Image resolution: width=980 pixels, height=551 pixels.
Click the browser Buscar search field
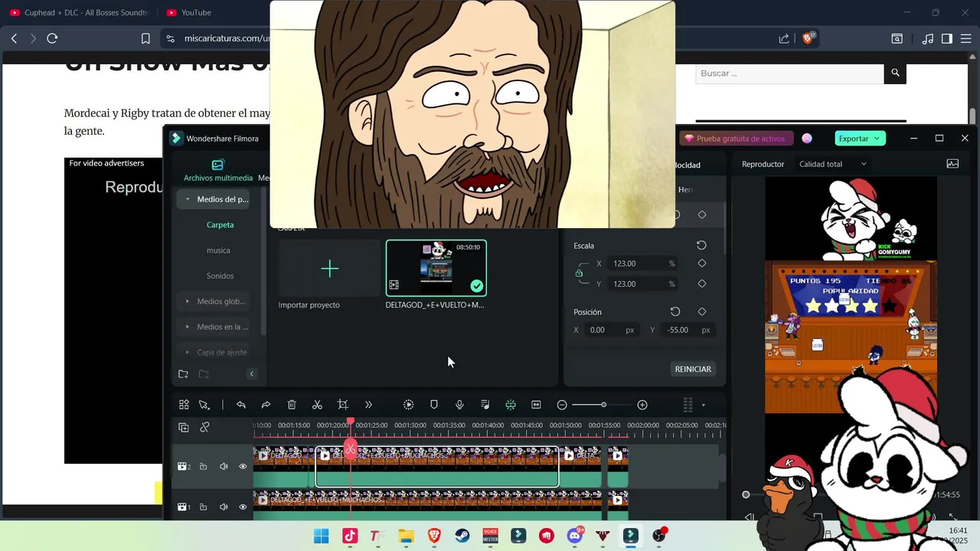[x=789, y=73]
